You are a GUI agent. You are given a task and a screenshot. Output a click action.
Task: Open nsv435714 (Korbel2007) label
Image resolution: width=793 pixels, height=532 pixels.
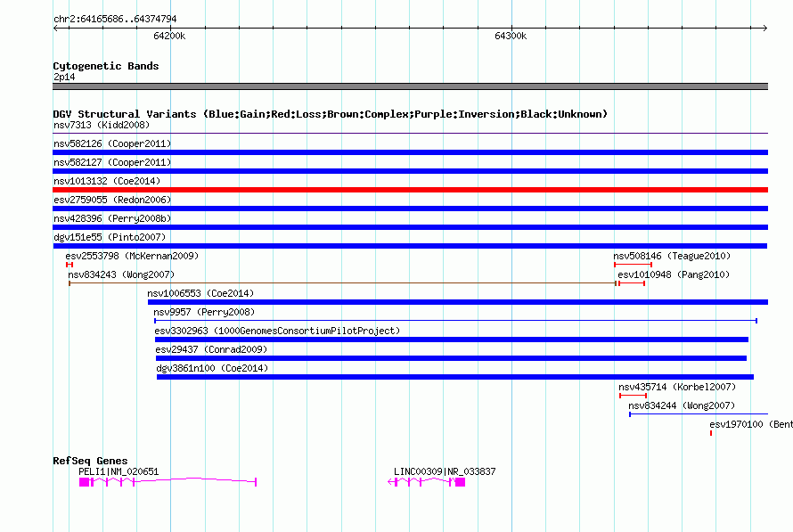(x=677, y=387)
